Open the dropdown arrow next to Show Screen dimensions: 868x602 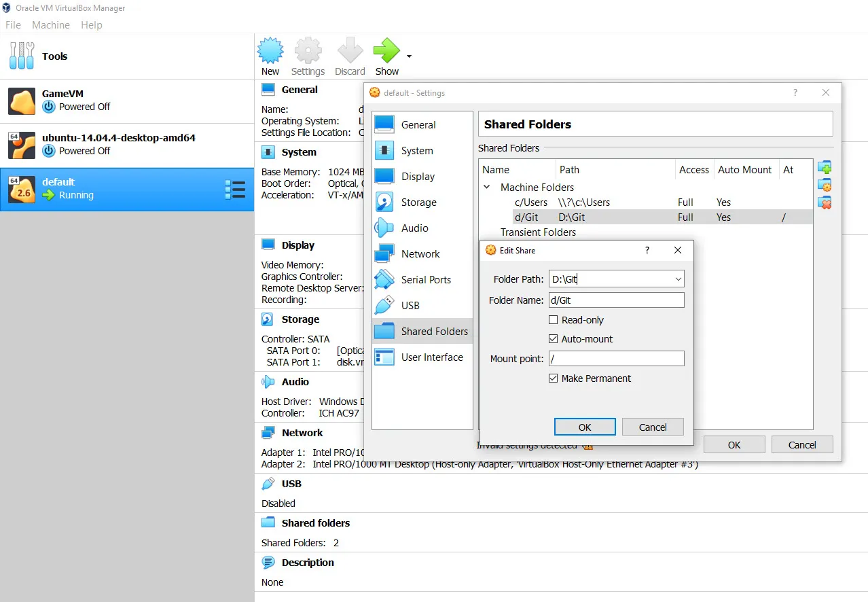pos(409,56)
